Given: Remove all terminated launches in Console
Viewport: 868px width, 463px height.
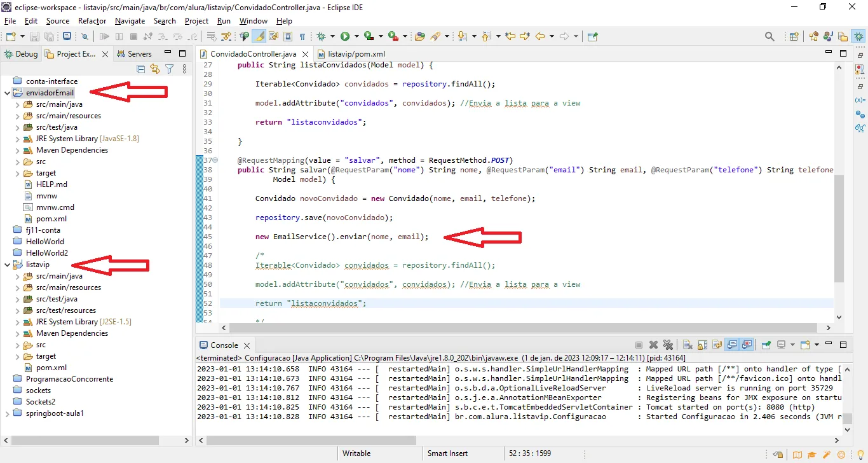Looking at the screenshot, I should point(668,345).
